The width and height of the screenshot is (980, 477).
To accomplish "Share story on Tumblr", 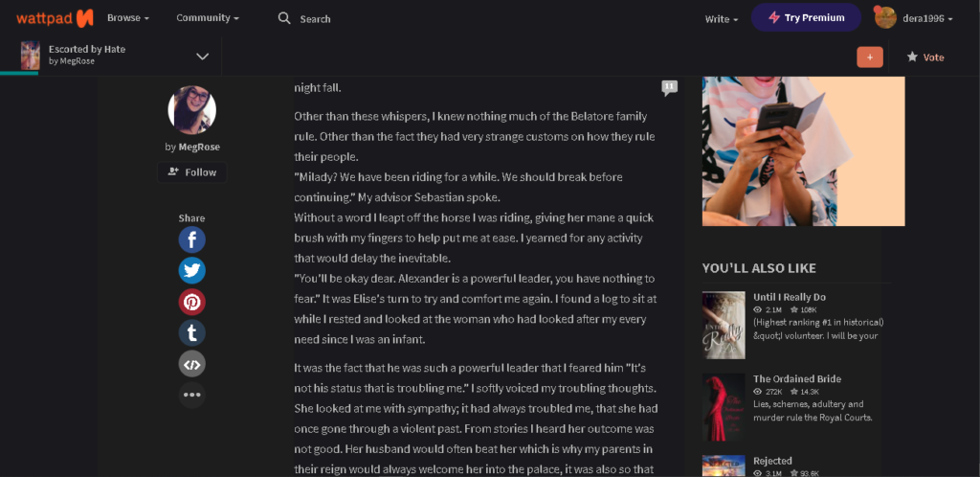I will coord(191,332).
